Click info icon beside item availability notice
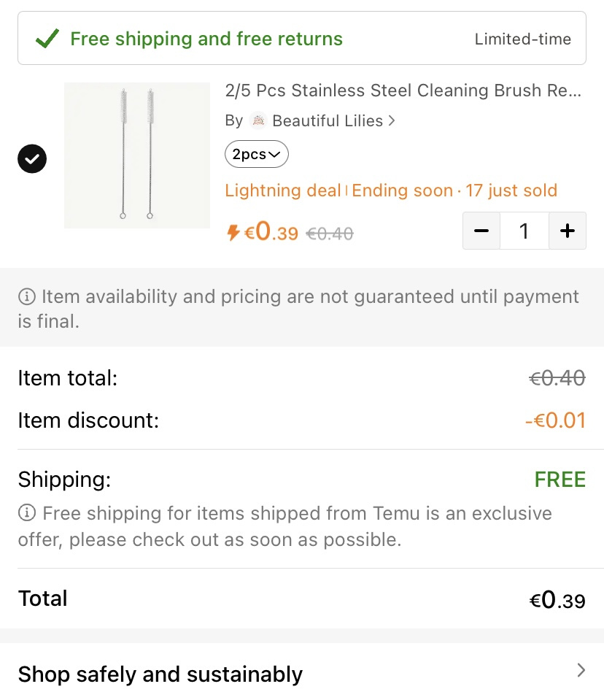The image size is (604, 700). [x=27, y=296]
